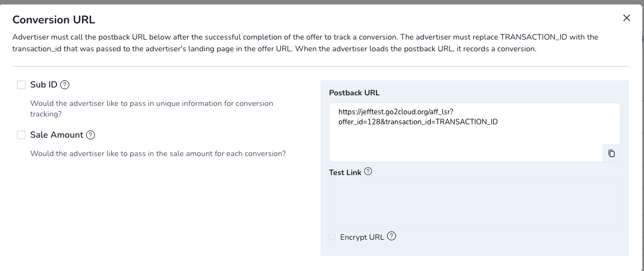
Task: Click the advertiser postback instructions paragraph
Action: pyautogui.click(x=305, y=42)
